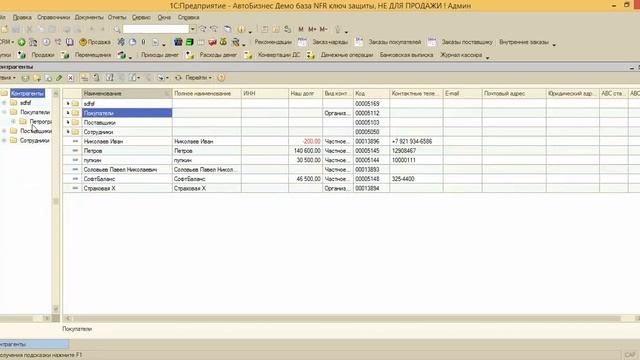Collapse the Покупатели folder in the tree
Image resolution: width=640 pixels, height=360 pixels.
click(x=4, y=112)
